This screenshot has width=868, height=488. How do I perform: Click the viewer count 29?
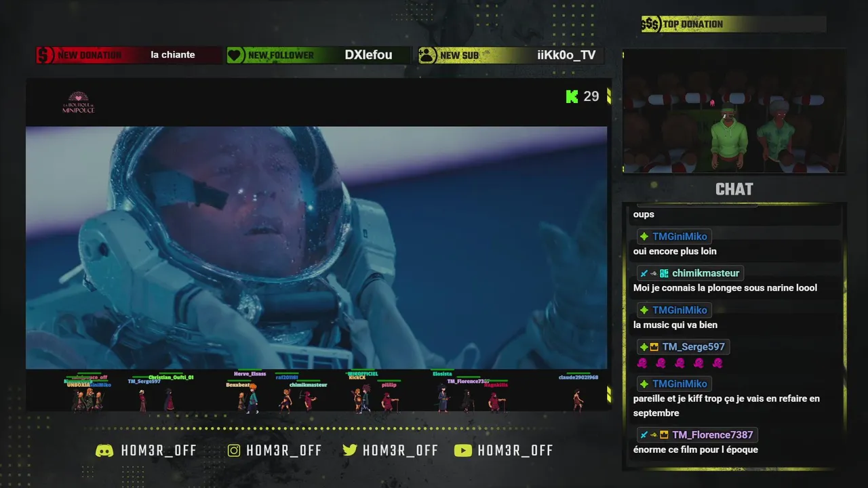pos(591,96)
